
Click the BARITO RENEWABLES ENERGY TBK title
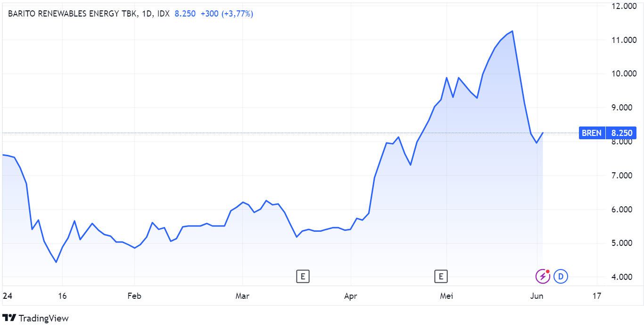73,14
